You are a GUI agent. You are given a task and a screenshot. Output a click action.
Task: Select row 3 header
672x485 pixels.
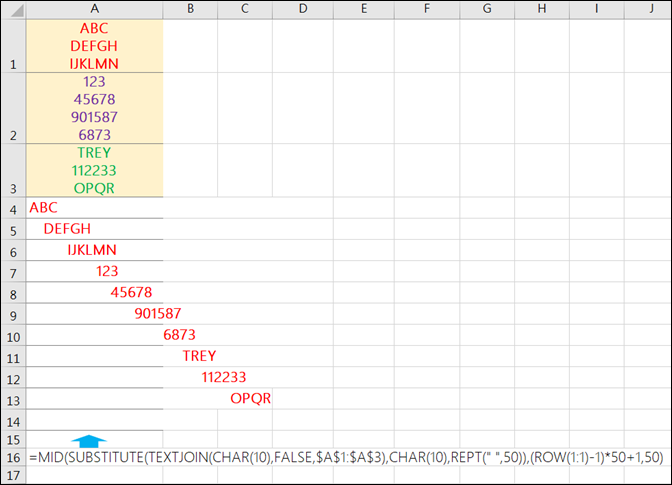tap(13, 171)
